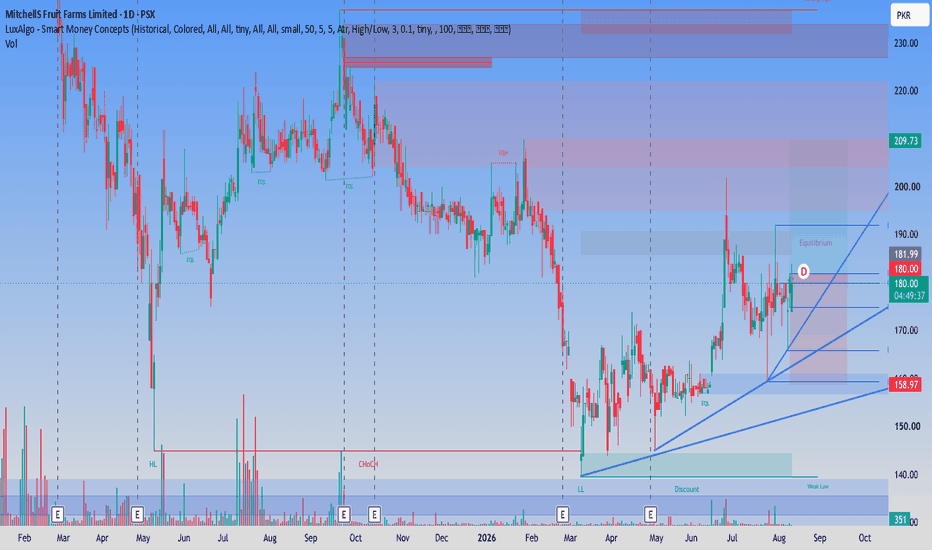Open the PKR currency selector
Viewport: 932px width, 550px height.
[909, 15]
